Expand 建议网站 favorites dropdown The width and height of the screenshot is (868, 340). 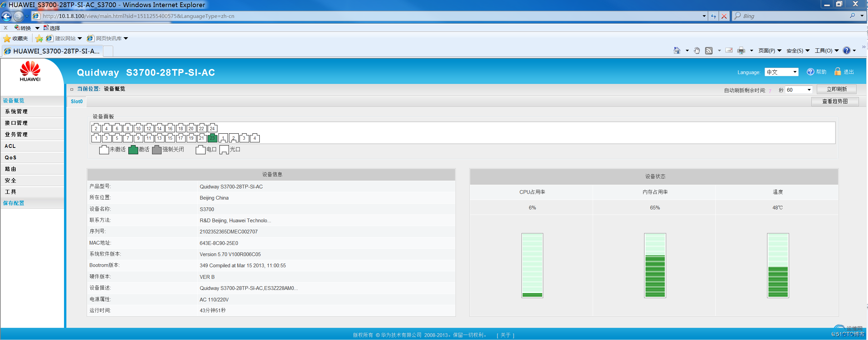pyautogui.click(x=80, y=38)
